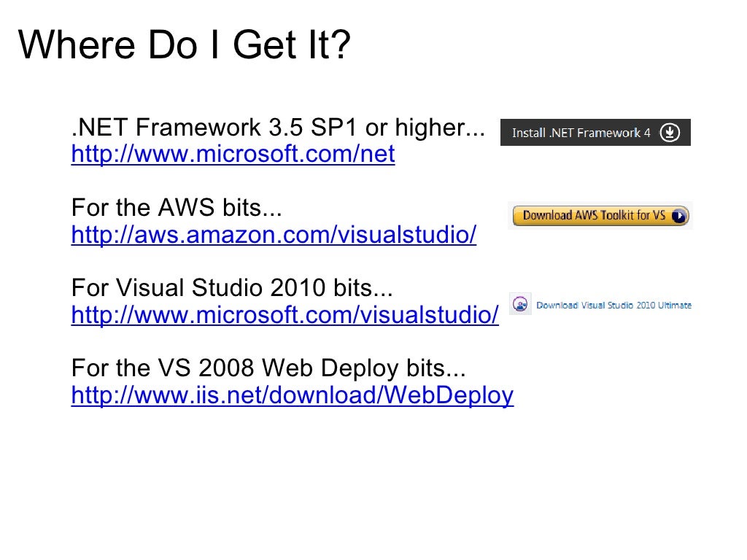Click the "For the VS 2008 Web Deploy bits..." line
Viewport: 747px width, 560px height.
(x=268, y=369)
